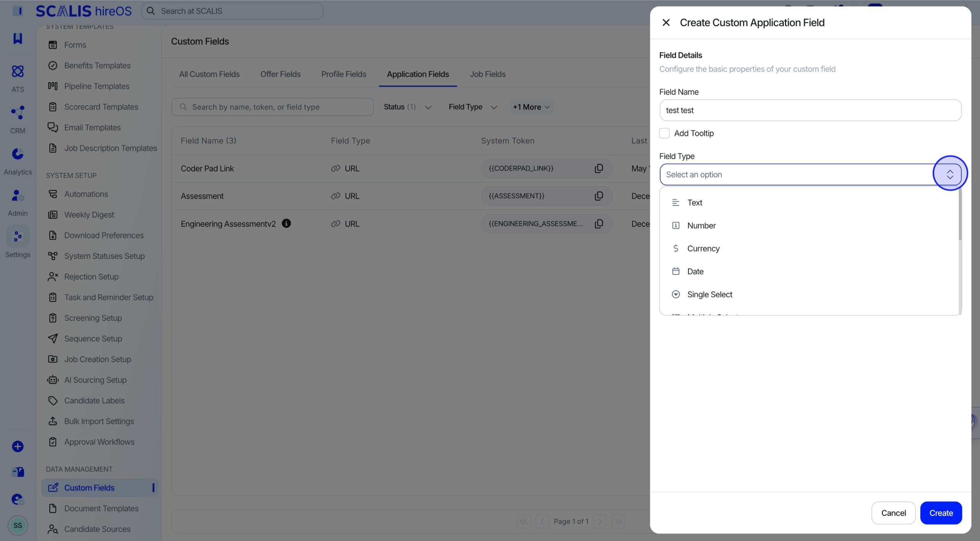Open Bulk Import Settings in sidebar
This screenshot has width=980, height=541.
point(100,421)
